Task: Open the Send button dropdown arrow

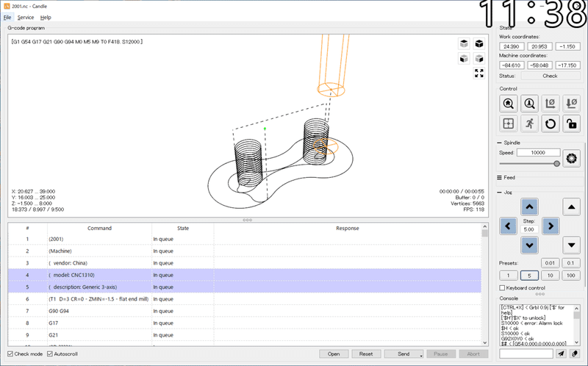Action: (x=421, y=355)
